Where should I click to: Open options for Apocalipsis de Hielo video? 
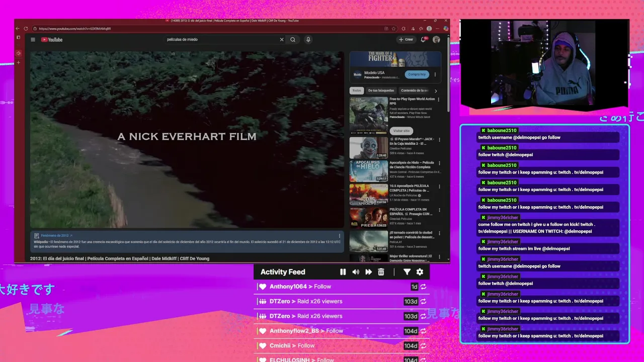439,163
